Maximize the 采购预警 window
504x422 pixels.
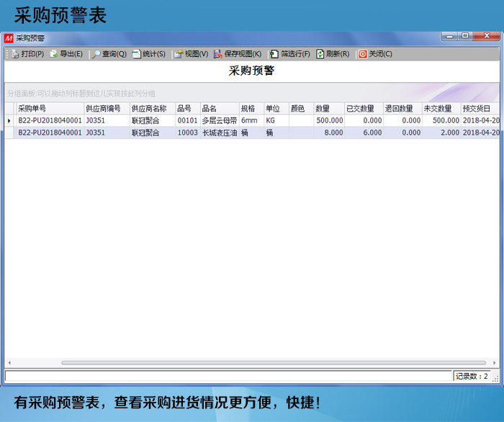tap(465, 36)
